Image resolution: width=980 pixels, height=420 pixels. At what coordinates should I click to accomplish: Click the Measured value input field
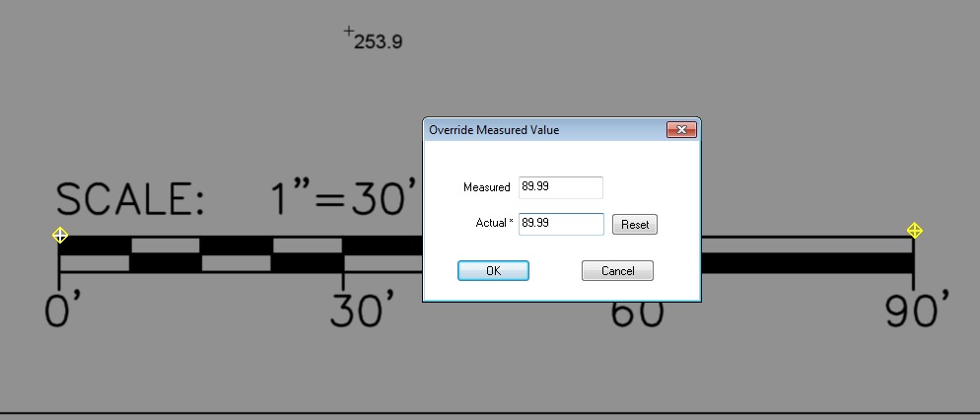coord(560,187)
